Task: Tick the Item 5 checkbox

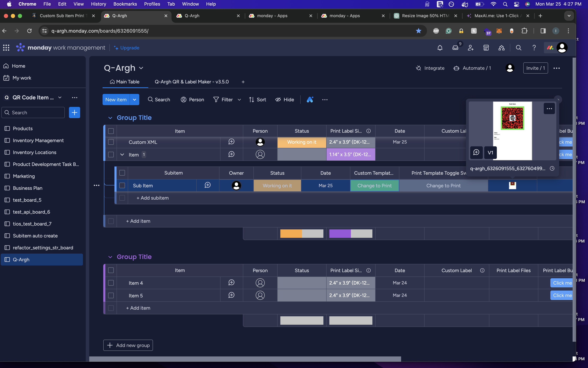Action: click(111, 295)
